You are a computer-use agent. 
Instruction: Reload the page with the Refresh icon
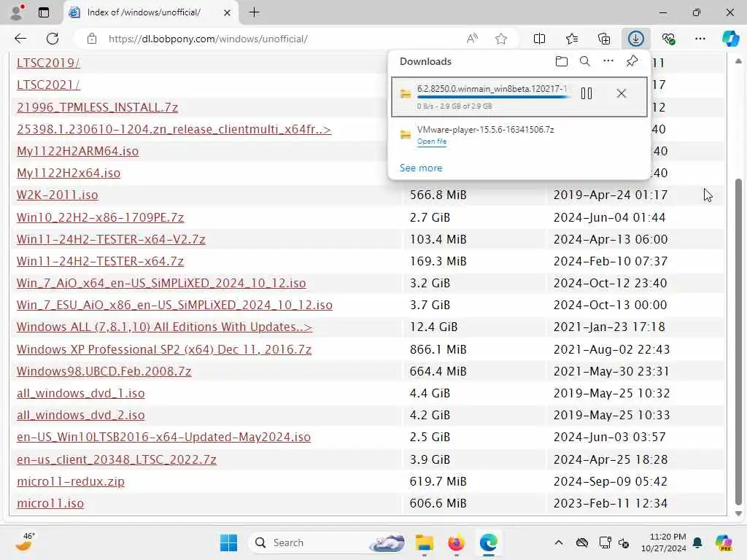(x=53, y=39)
